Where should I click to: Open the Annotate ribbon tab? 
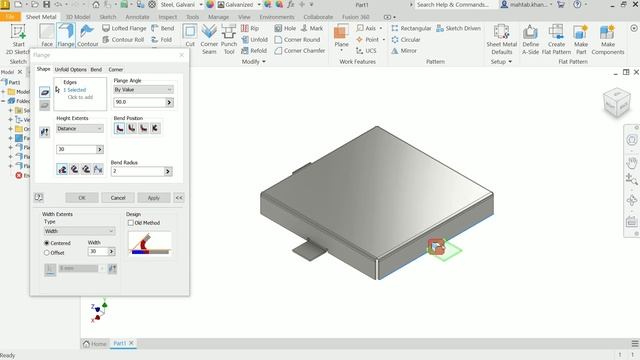137,17
